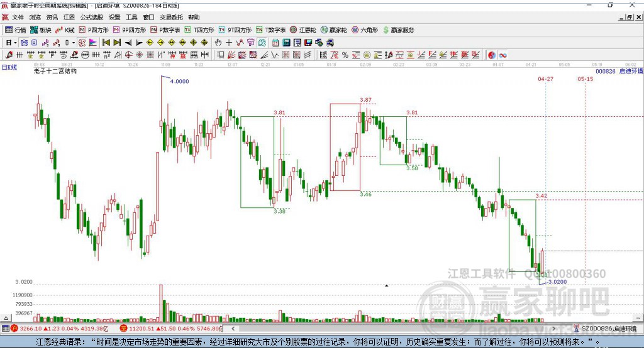
Task: Click the 日K线 chart label
Action: tap(9, 67)
